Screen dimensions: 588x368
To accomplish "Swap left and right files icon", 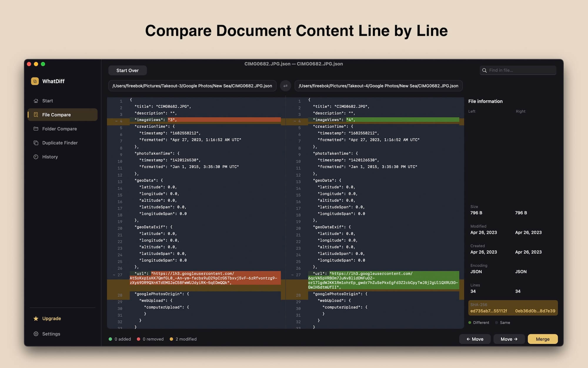I will (x=285, y=86).
